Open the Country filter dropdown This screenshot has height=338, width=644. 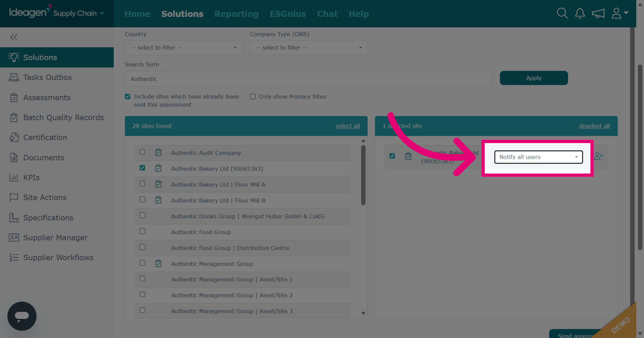(x=183, y=48)
